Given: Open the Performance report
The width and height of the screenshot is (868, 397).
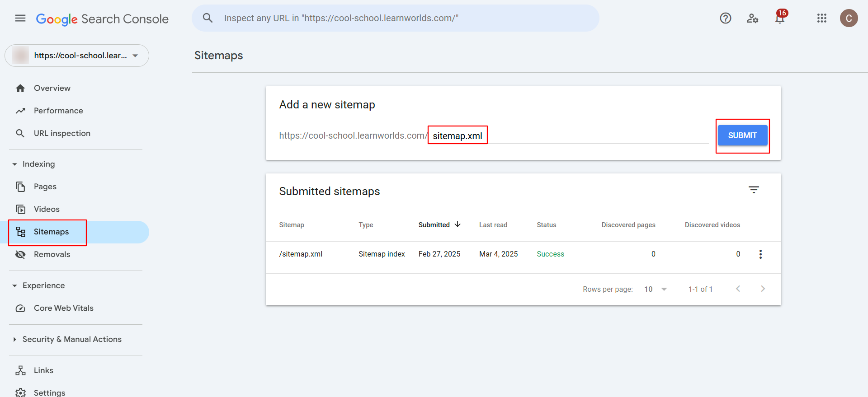Looking at the screenshot, I should 58,111.
